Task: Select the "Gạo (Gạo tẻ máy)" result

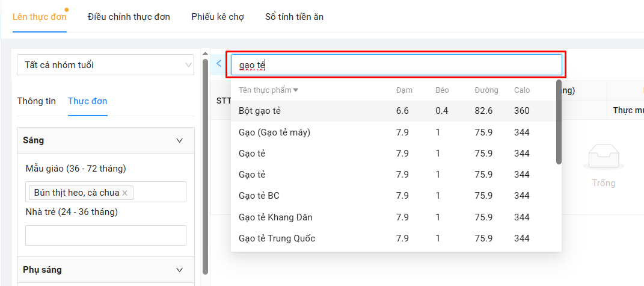Action: point(274,132)
